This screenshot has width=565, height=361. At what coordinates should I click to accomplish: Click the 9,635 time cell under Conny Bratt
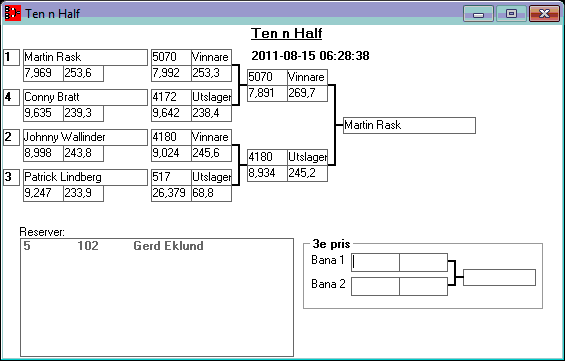pos(43,113)
